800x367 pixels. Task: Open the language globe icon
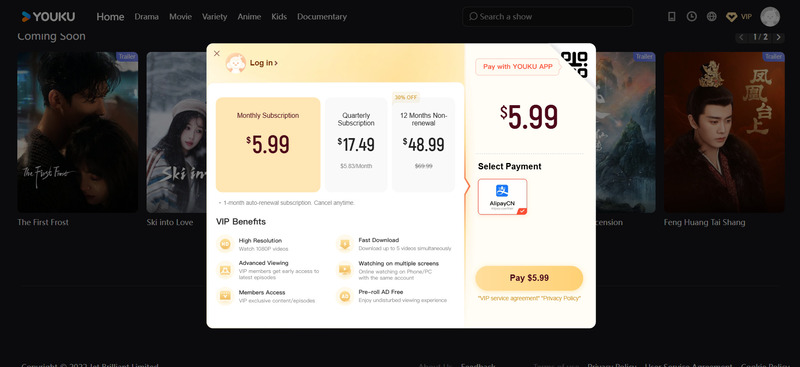click(x=711, y=17)
